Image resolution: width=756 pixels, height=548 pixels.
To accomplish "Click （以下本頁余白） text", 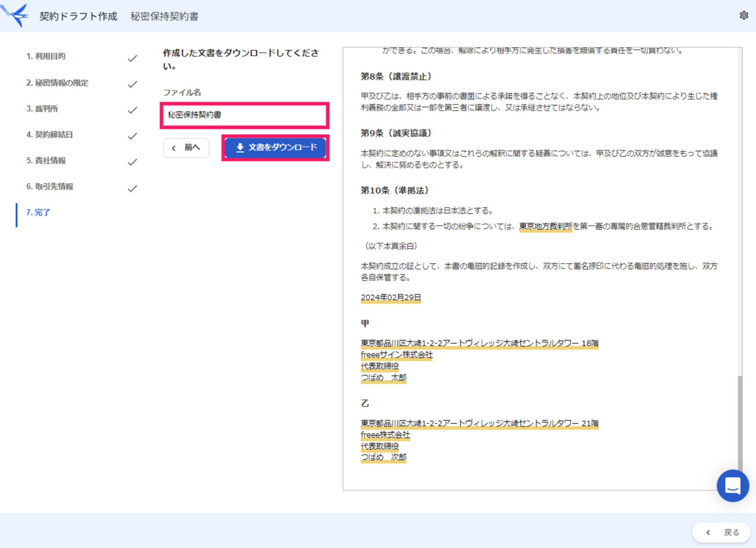I will (390, 246).
